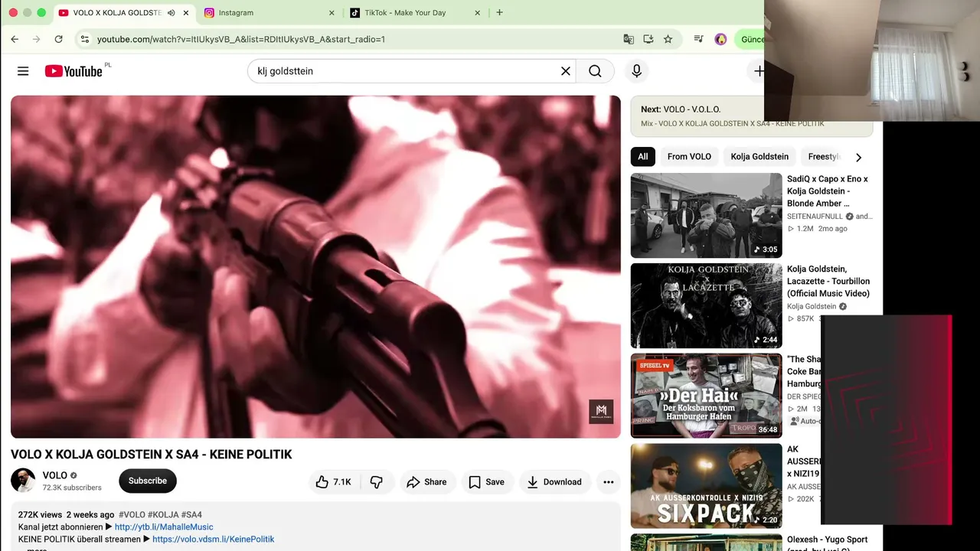The height and width of the screenshot is (551, 980).
Task: Open more actions three-dot menu
Action: (x=609, y=482)
